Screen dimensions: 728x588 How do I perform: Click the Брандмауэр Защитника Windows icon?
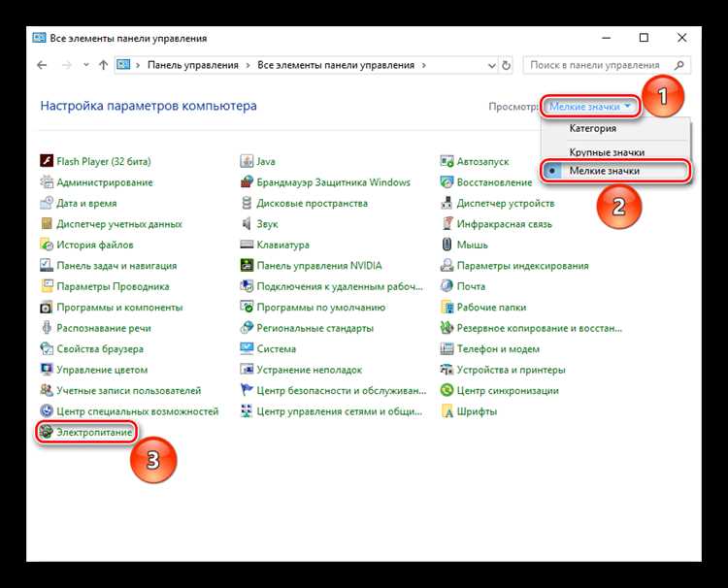point(247,181)
